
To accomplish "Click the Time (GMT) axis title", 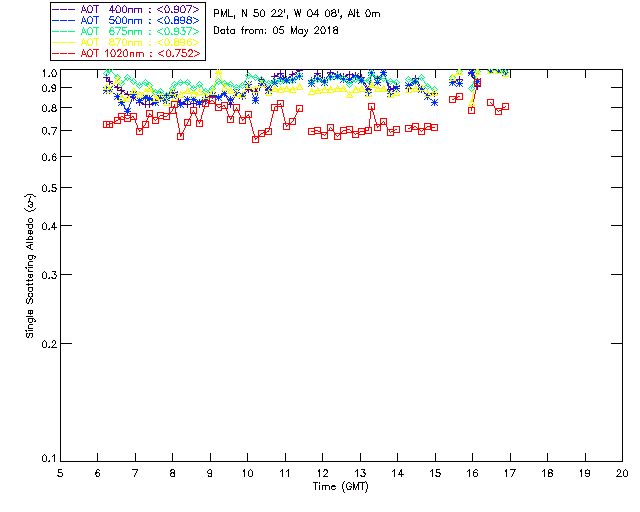I will (x=340, y=487).
